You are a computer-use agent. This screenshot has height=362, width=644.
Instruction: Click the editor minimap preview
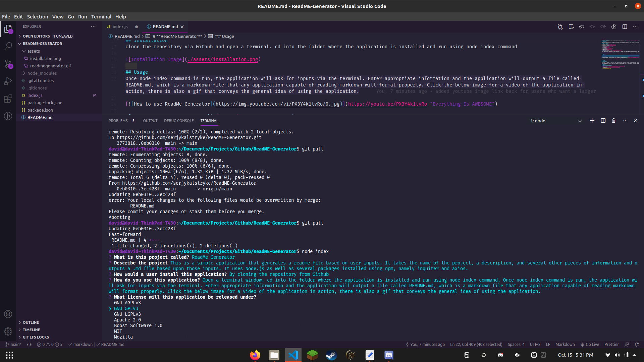(620, 54)
